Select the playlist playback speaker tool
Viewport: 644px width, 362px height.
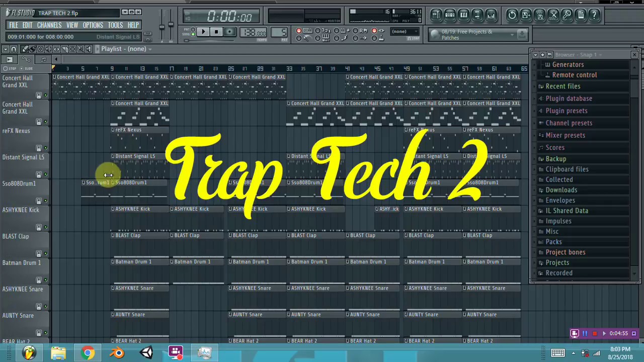coord(89,49)
